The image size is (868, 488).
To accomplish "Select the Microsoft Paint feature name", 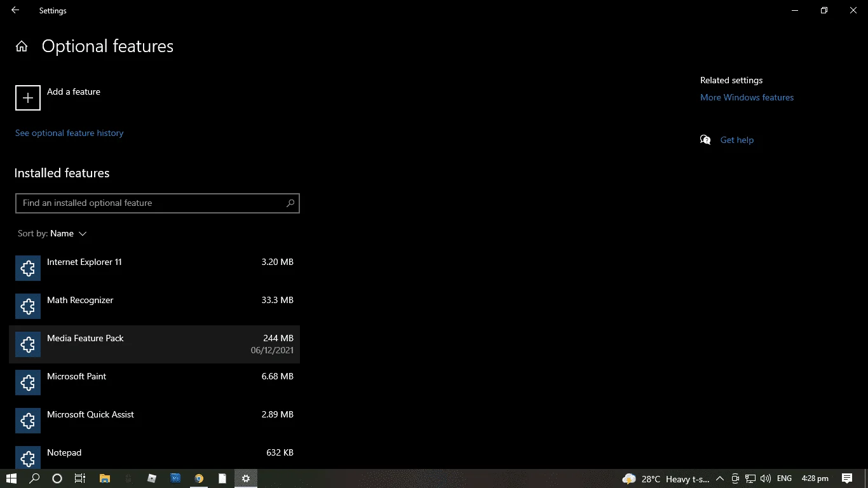I will coord(77,376).
